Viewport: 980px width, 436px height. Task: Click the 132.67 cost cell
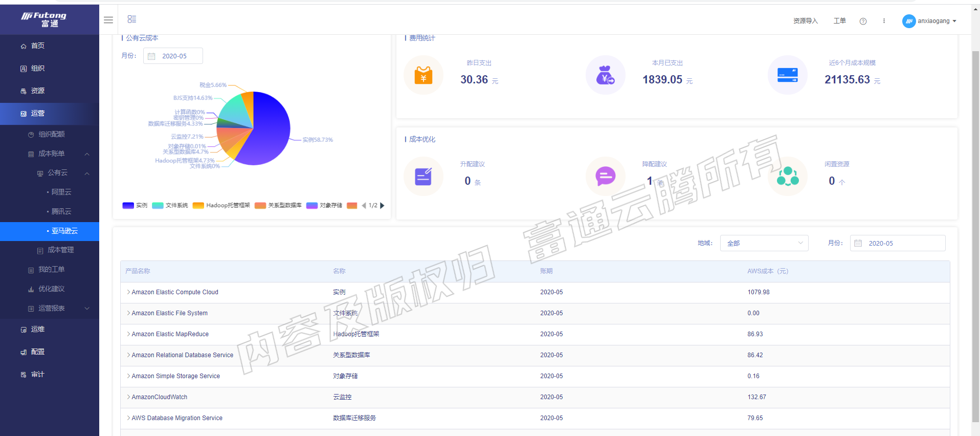tap(757, 397)
